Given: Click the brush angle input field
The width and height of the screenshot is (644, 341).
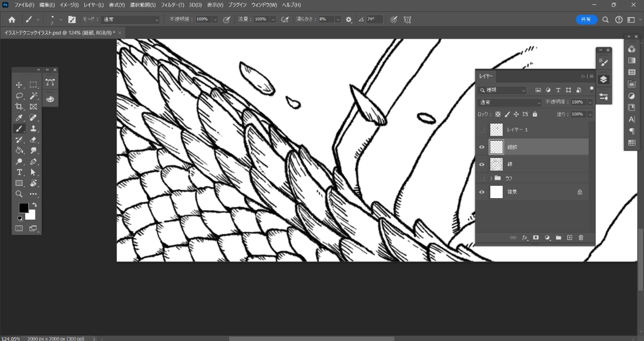Looking at the screenshot, I should [374, 19].
